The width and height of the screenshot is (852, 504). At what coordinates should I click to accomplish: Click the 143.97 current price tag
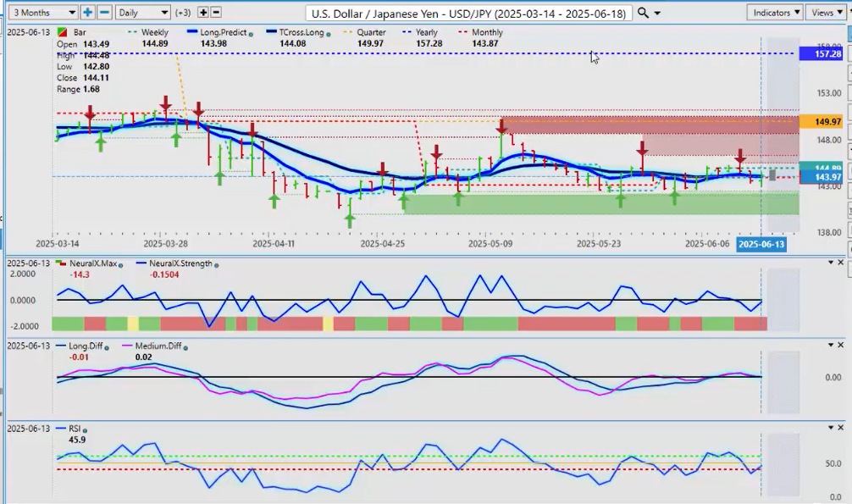[821, 177]
